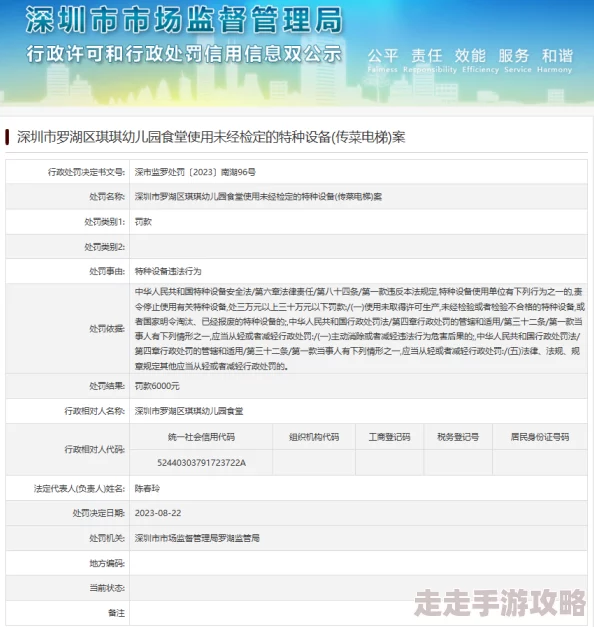Viewport: 594px width, 627px height.
Task: Click the 处罚依据 label
Action: 107,329
